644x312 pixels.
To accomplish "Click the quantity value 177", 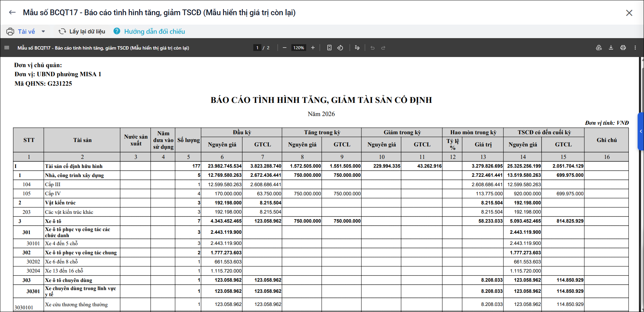I will click(x=196, y=166).
